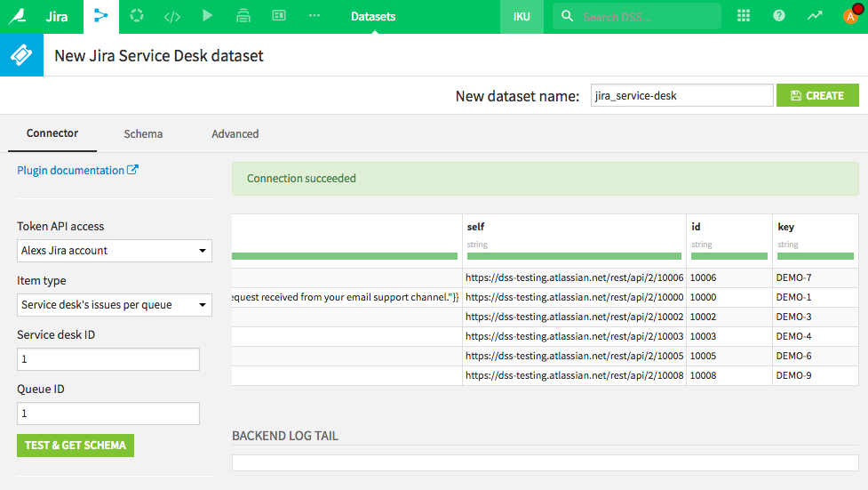Click the DEMO-9 key cell
This screenshot has height=490, width=868.
tap(816, 375)
